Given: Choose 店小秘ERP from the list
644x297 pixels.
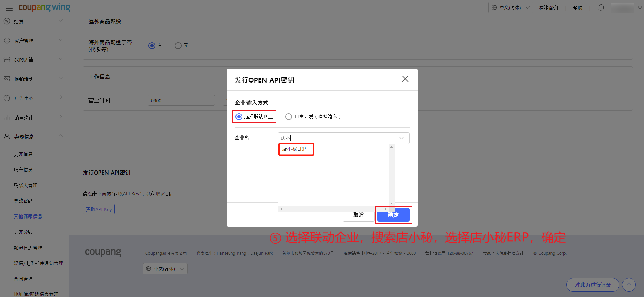Looking at the screenshot, I should 294,149.
